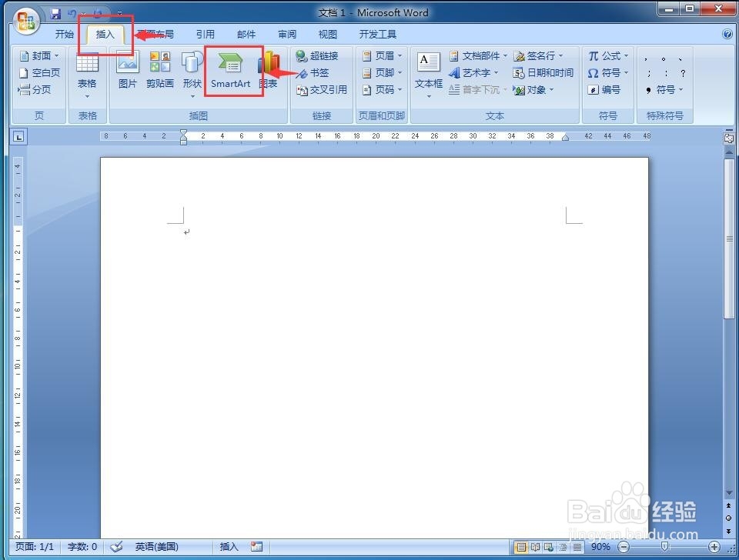
Task: Insert a picture (图片)
Action: (x=127, y=71)
